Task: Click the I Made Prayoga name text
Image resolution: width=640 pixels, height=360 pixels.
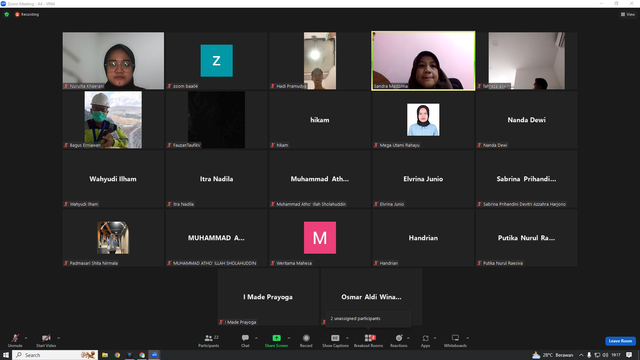Action: click(268, 297)
